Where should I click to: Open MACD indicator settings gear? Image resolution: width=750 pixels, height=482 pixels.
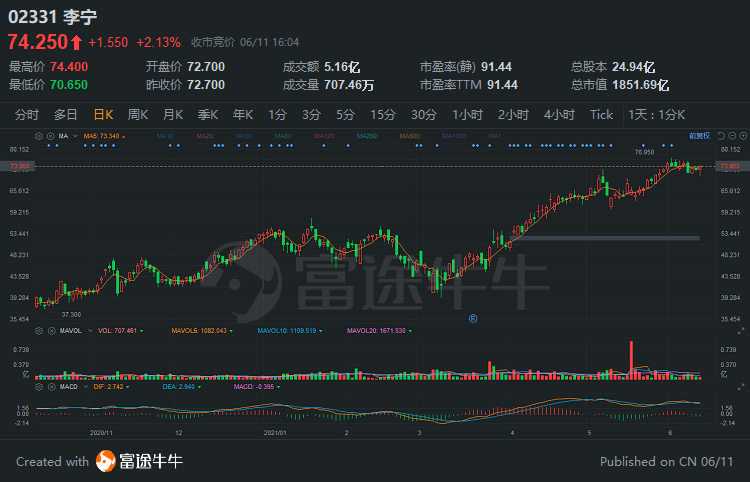[39, 386]
